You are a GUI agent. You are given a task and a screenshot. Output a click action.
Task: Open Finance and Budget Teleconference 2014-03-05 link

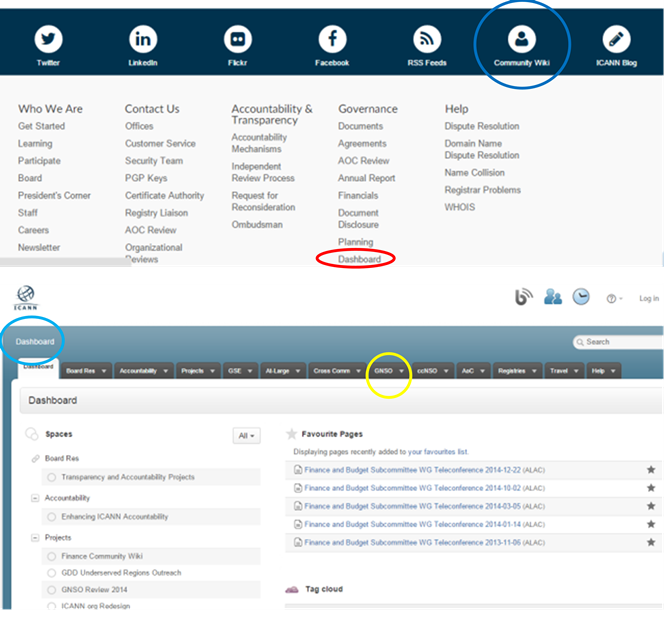[x=412, y=506]
